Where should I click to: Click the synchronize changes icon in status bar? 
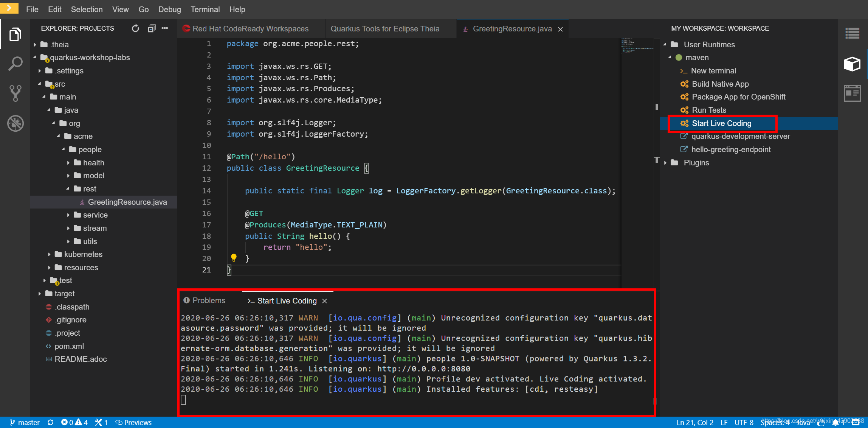click(x=50, y=422)
